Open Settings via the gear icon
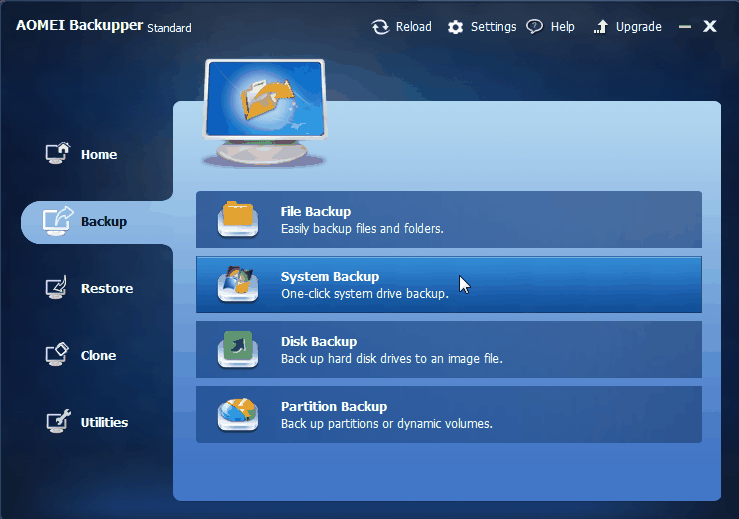This screenshot has width=739, height=519. 455,27
